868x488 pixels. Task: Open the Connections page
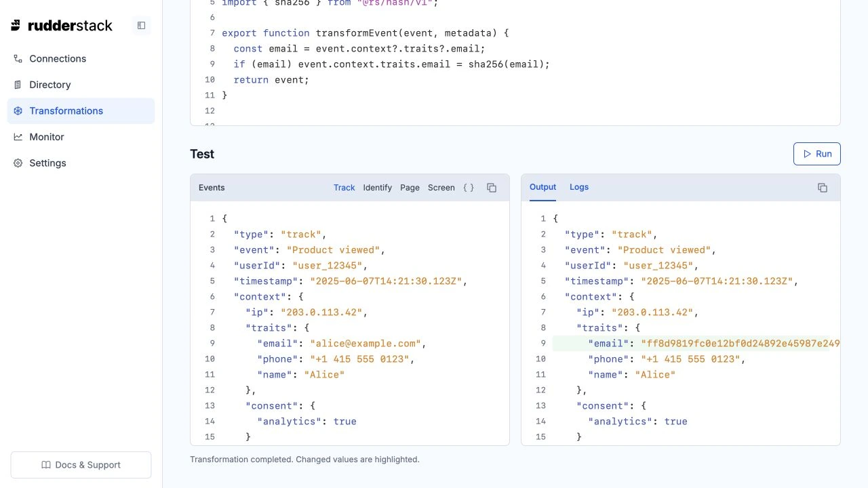81,59
